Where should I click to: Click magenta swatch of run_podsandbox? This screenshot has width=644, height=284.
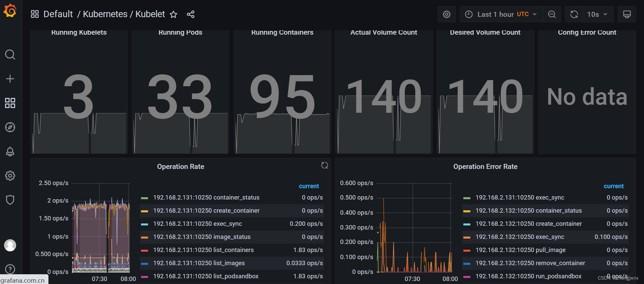click(467, 277)
